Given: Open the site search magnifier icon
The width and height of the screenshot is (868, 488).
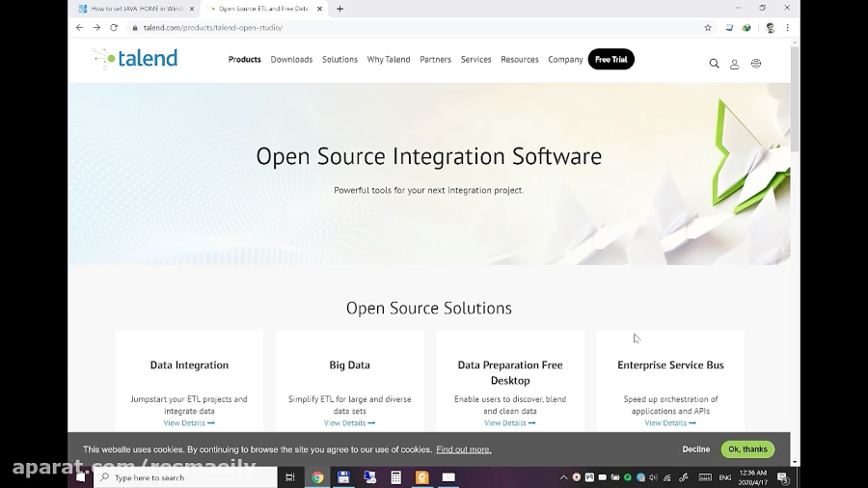Looking at the screenshot, I should 714,64.
